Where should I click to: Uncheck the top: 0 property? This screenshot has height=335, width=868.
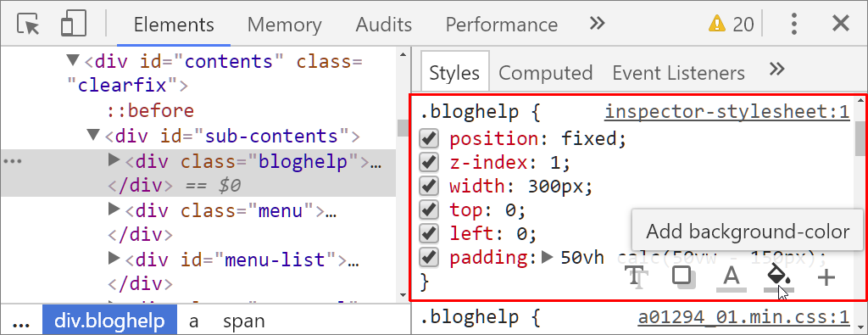[x=429, y=209]
